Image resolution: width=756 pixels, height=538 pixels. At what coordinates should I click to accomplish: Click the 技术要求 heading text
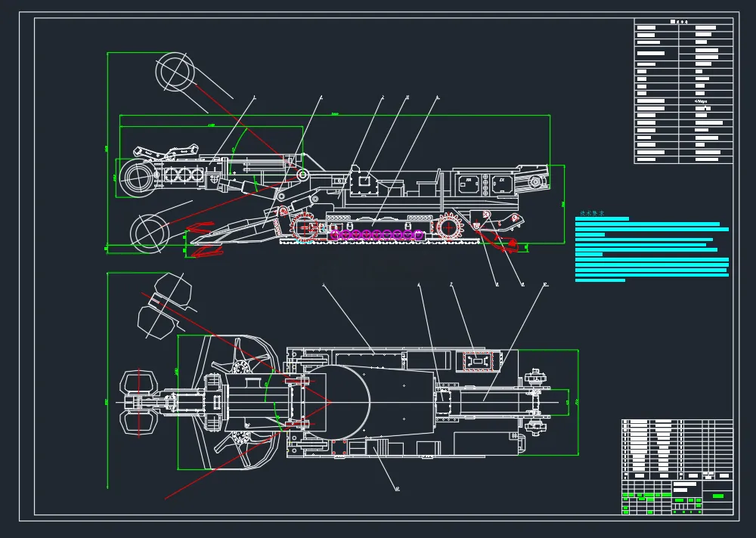592,213
